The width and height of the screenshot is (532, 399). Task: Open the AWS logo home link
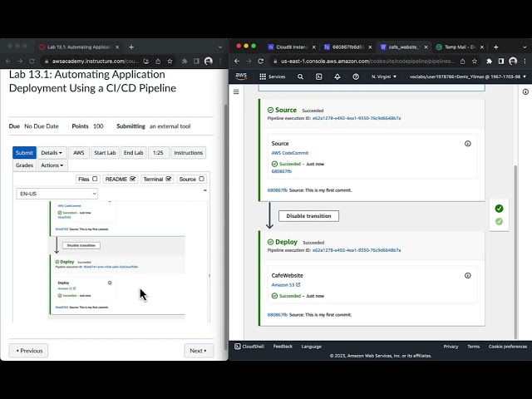[241, 76]
